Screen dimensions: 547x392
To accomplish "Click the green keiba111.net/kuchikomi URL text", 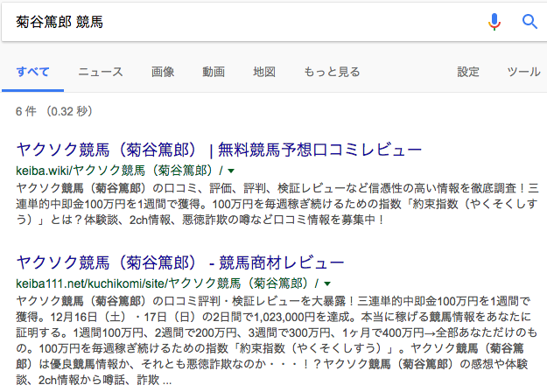I will click(x=167, y=283).
